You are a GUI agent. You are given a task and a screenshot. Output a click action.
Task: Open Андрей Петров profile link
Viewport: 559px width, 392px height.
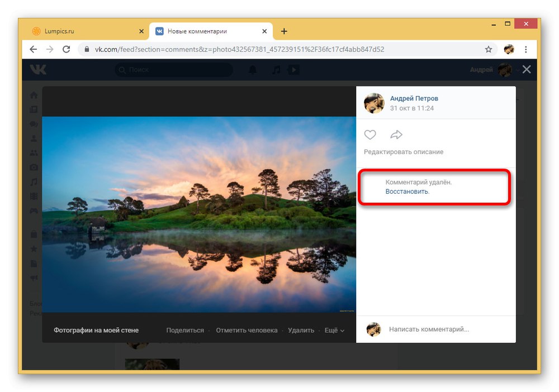[414, 98]
